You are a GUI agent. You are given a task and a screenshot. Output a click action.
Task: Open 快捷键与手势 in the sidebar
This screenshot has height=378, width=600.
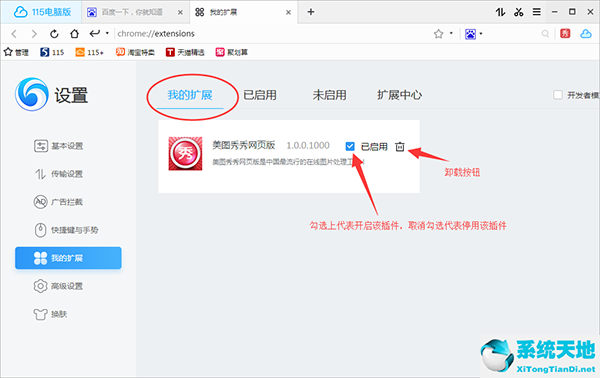(x=66, y=230)
